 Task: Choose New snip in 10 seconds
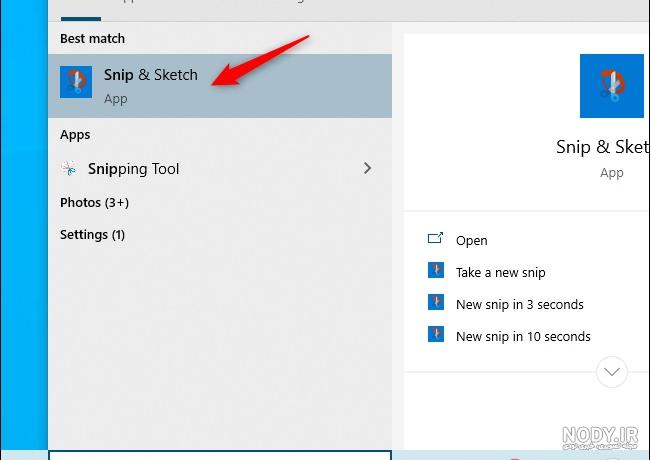523,337
